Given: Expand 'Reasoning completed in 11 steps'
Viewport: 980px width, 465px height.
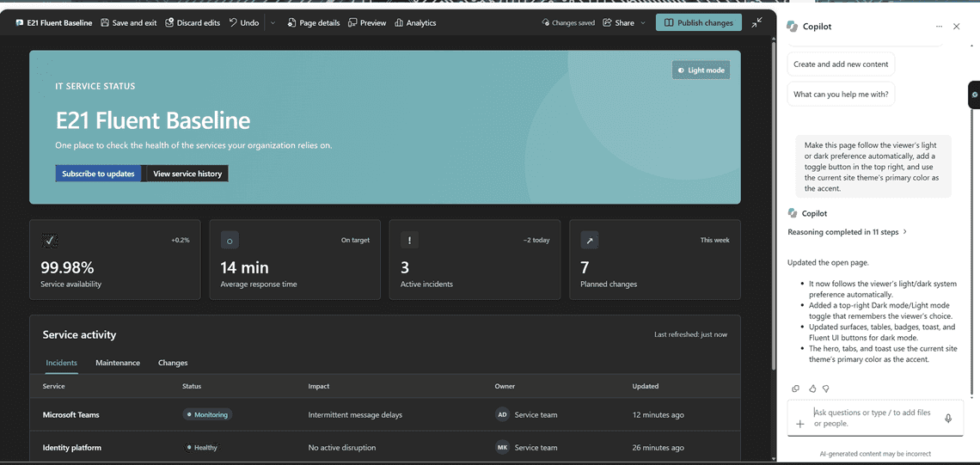Looking at the screenshot, I should coord(847,232).
